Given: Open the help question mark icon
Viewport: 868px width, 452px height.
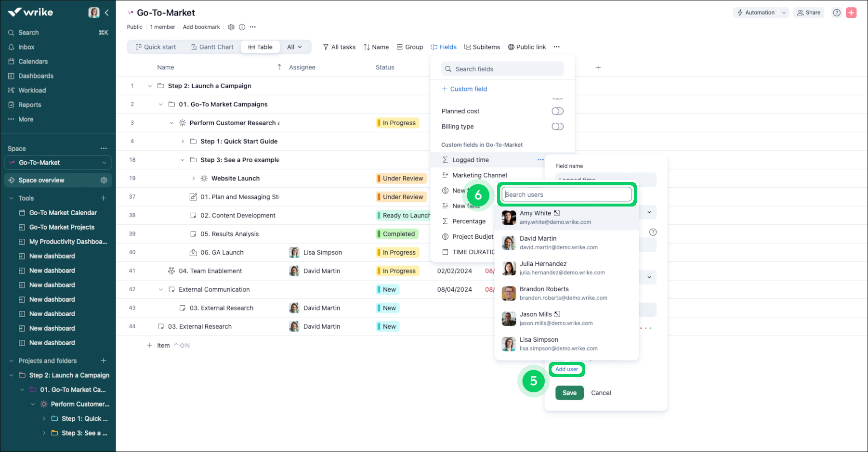Looking at the screenshot, I should (837, 13).
